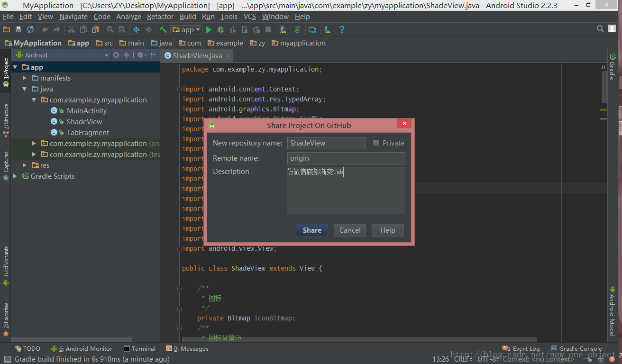Hide the Project panel with the hide icon
This screenshot has width=622, height=364.
(154, 55)
